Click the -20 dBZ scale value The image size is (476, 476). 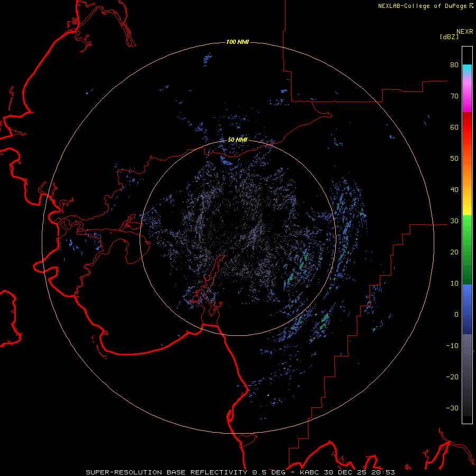coord(452,377)
